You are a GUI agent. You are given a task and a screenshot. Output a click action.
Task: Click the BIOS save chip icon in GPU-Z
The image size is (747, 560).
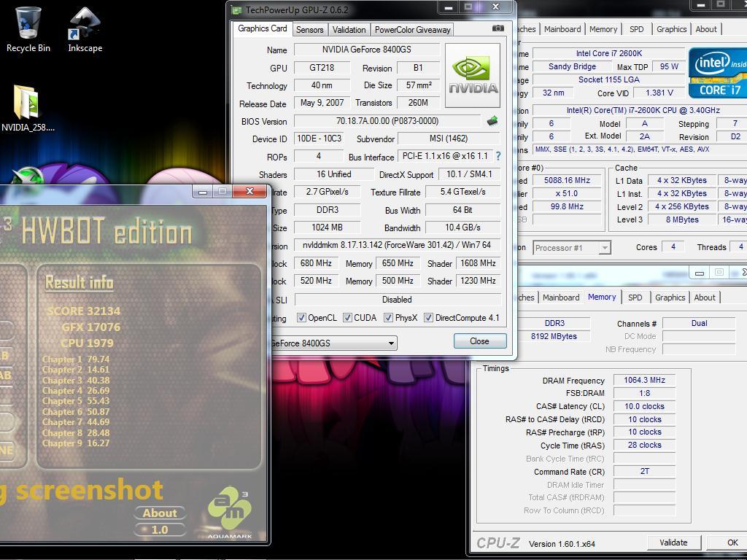click(x=492, y=121)
